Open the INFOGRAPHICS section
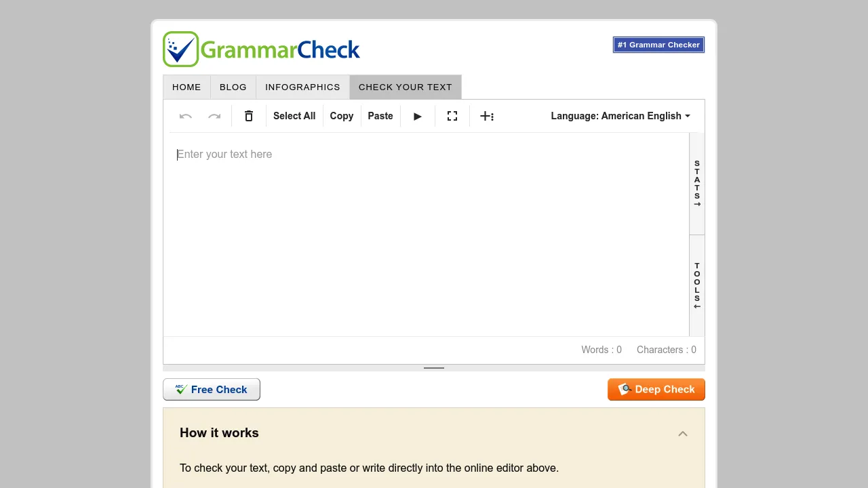Screen dimensions: 868x488 [302, 87]
